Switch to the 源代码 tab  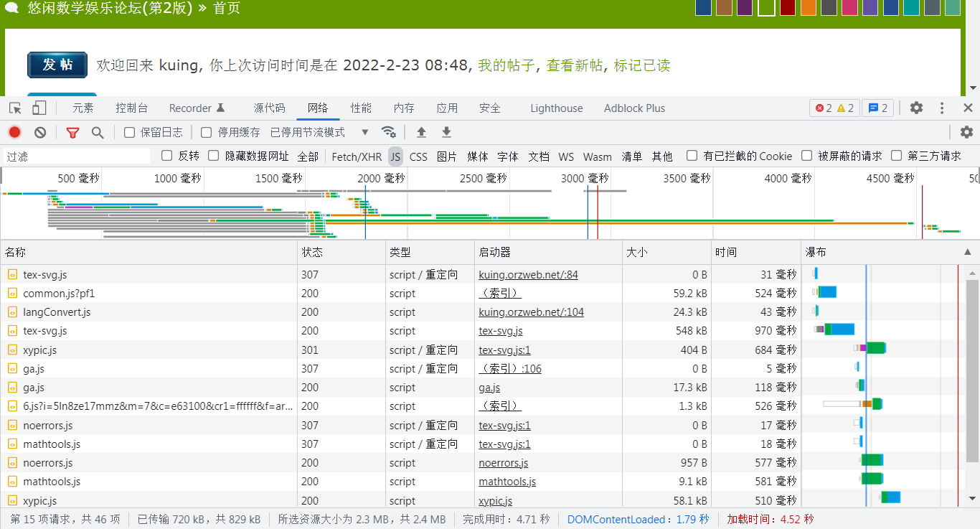tap(270, 108)
